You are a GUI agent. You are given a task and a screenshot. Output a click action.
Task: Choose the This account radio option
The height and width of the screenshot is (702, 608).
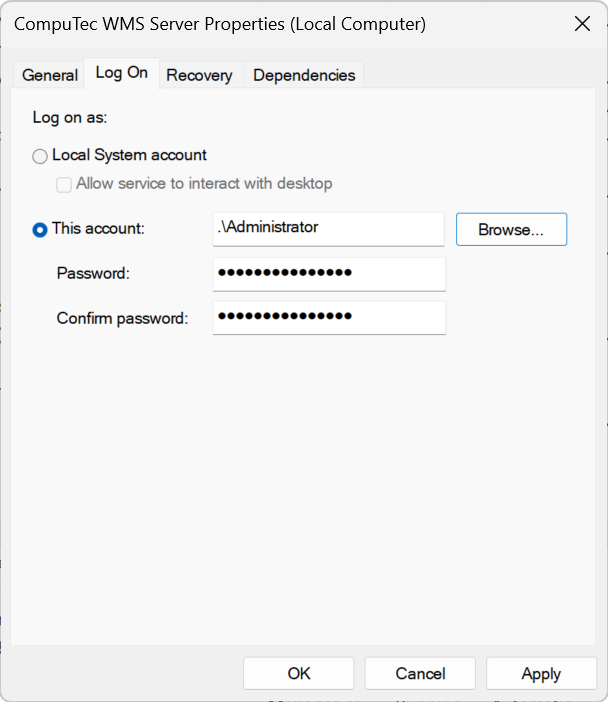pos(40,230)
